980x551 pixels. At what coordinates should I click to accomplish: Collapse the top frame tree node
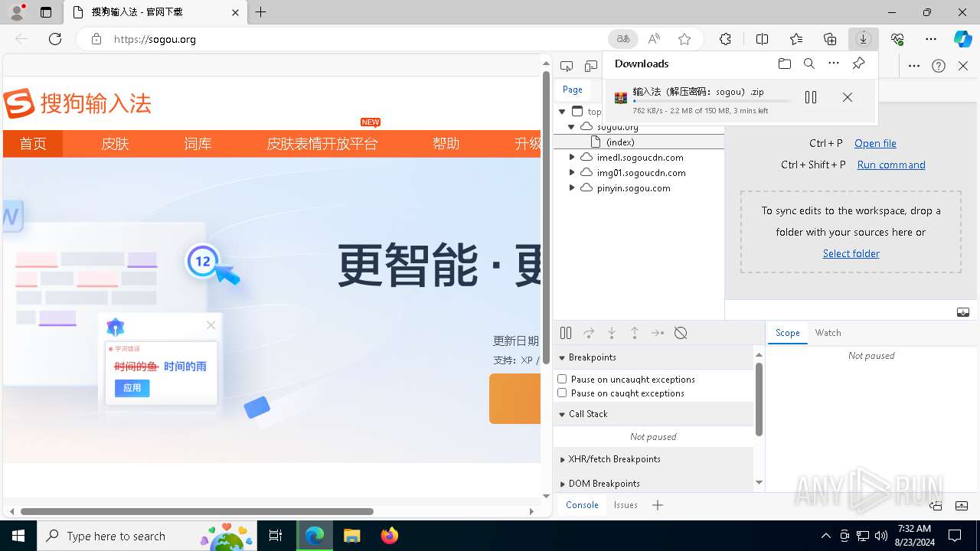click(x=562, y=112)
